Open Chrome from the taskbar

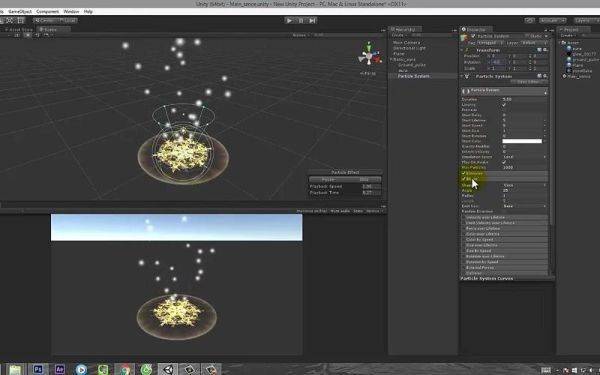click(x=125, y=369)
